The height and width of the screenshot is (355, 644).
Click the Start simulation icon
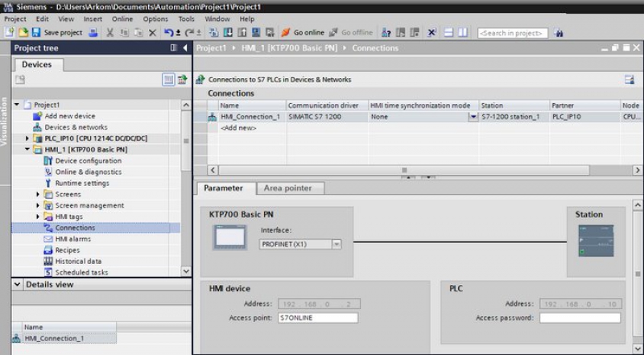256,32
